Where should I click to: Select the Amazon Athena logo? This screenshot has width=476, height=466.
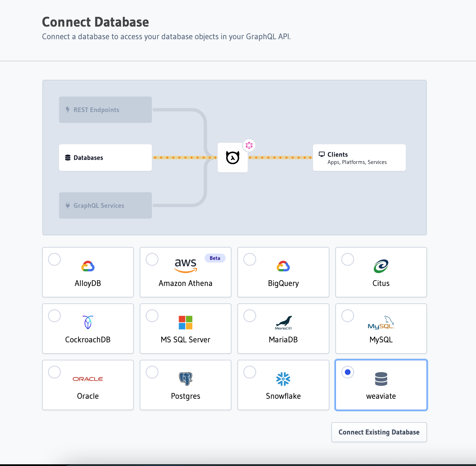pos(185,265)
